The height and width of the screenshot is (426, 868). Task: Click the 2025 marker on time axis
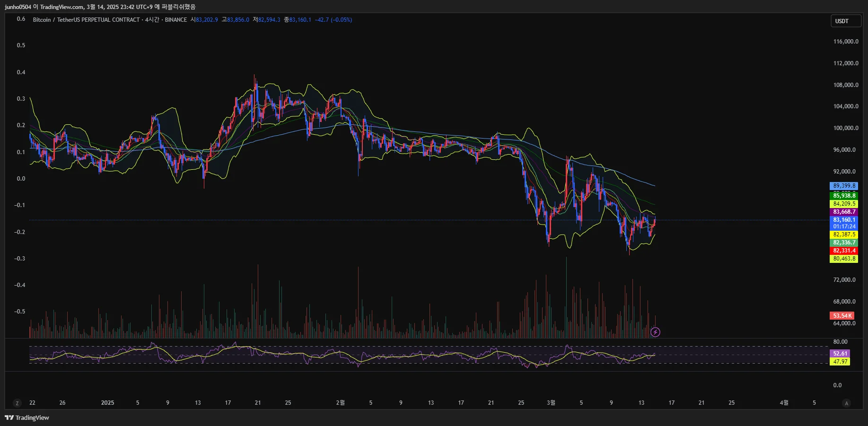(x=107, y=403)
